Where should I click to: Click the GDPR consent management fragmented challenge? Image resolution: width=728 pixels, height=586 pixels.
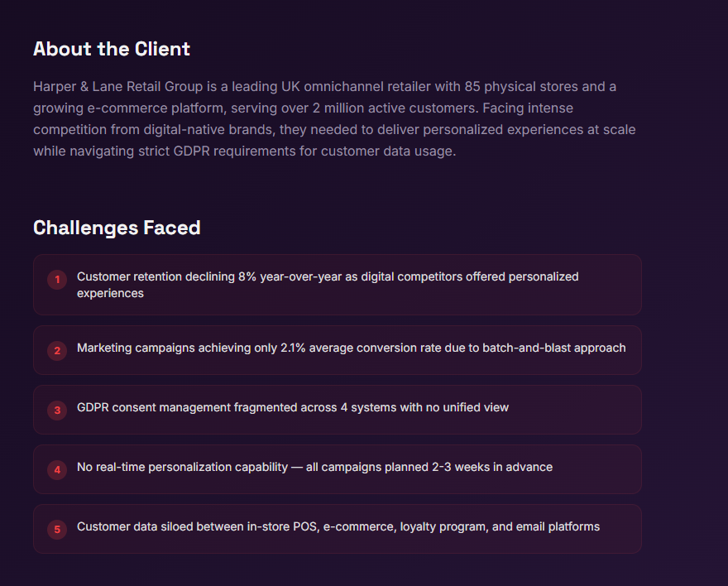pos(292,408)
